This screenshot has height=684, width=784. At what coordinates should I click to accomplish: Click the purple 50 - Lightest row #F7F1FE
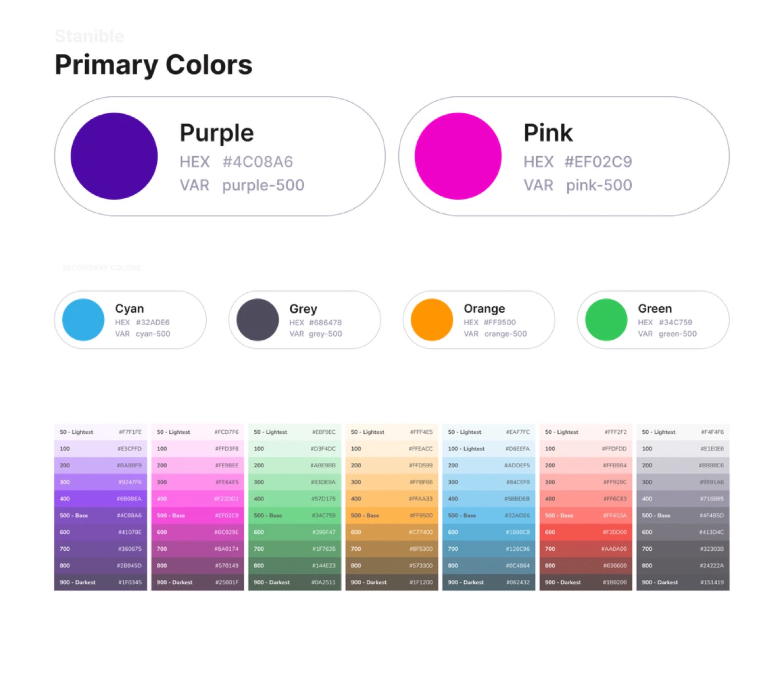tap(101, 432)
